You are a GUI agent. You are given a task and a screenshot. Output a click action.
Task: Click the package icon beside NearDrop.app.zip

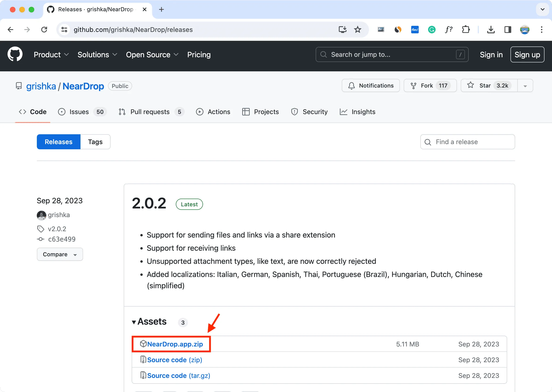coord(143,344)
